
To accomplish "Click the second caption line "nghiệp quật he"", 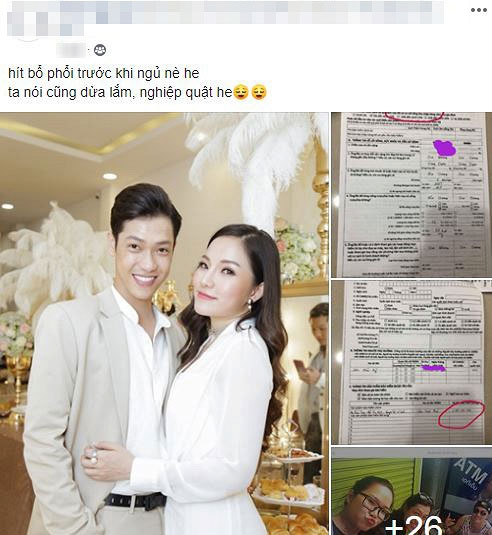I will point(186,92).
